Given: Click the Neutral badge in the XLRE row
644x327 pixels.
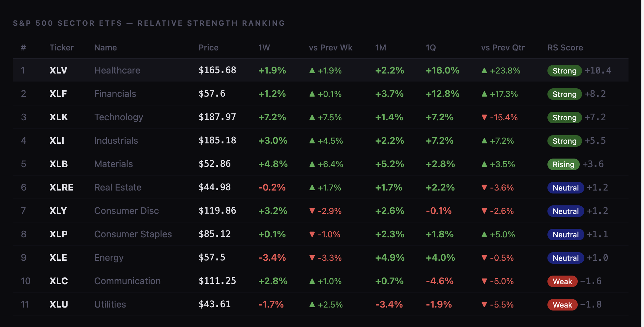Looking at the screenshot, I should (x=566, y=188).
